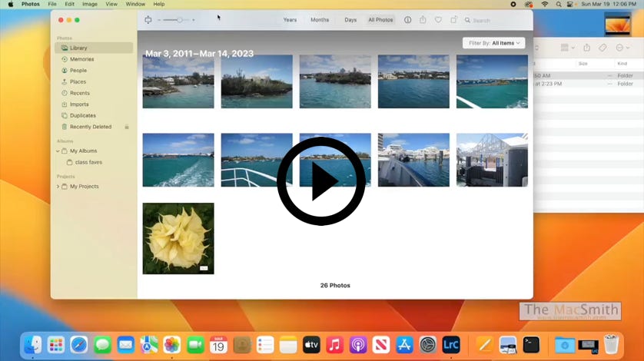Open the Image menu

(x=90, y=4)
